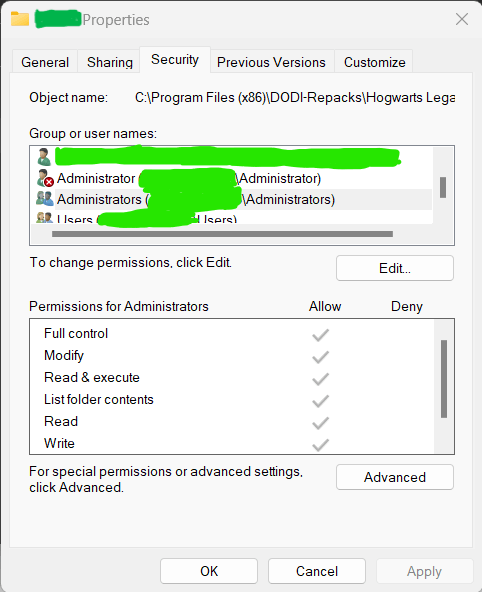Click the folder icon in the title bar
This screenshot has width=482, height=592.
click(x=20, y=19)
